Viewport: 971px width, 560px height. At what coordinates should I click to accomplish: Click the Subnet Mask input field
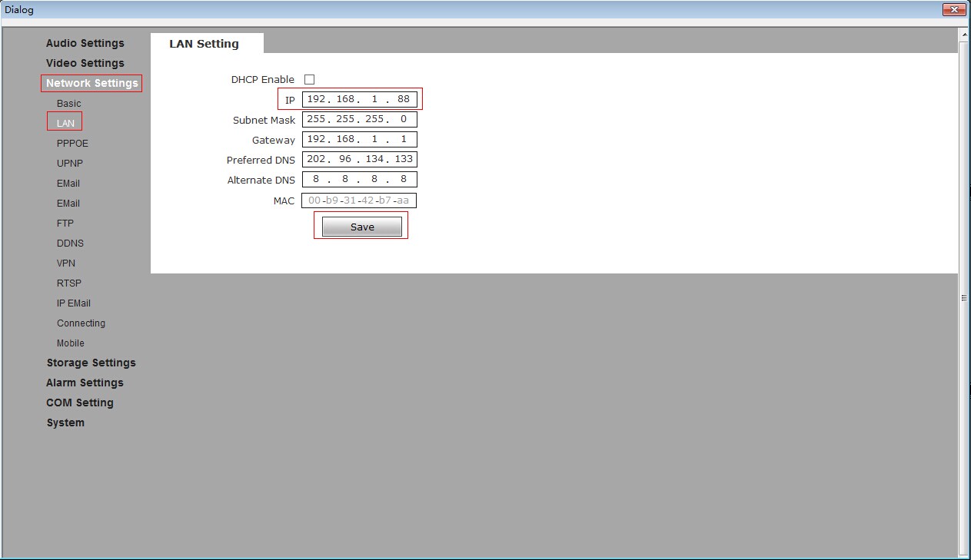359,119
